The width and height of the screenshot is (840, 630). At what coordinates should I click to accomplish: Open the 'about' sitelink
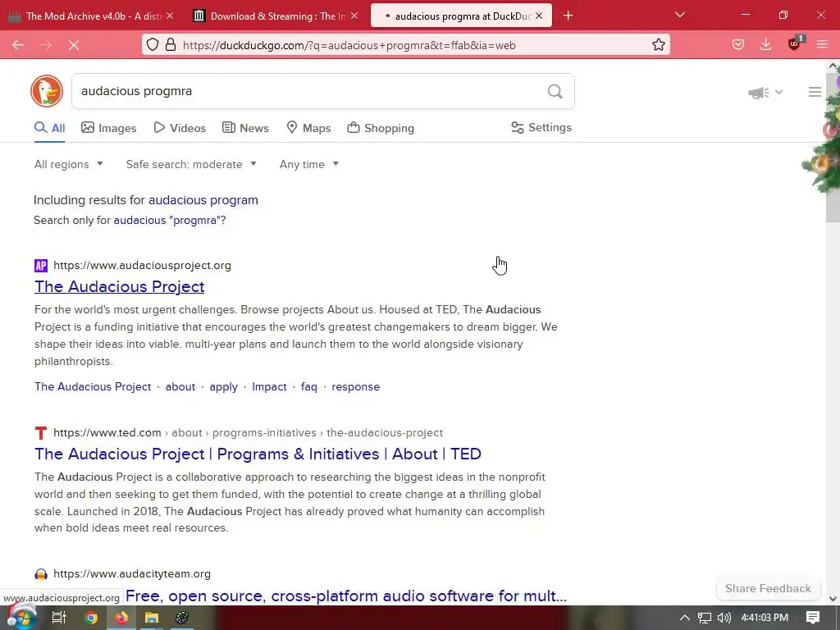coord(180,387)
